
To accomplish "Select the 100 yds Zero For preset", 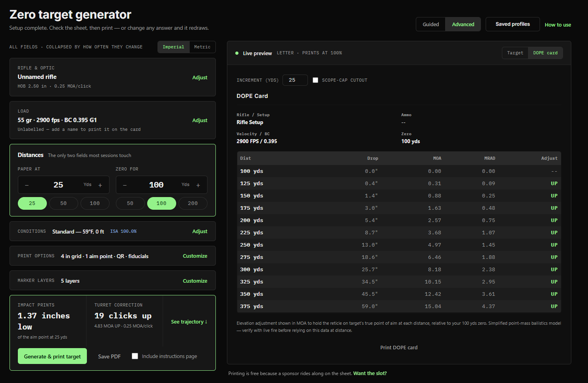I will (x=161, y=203).
